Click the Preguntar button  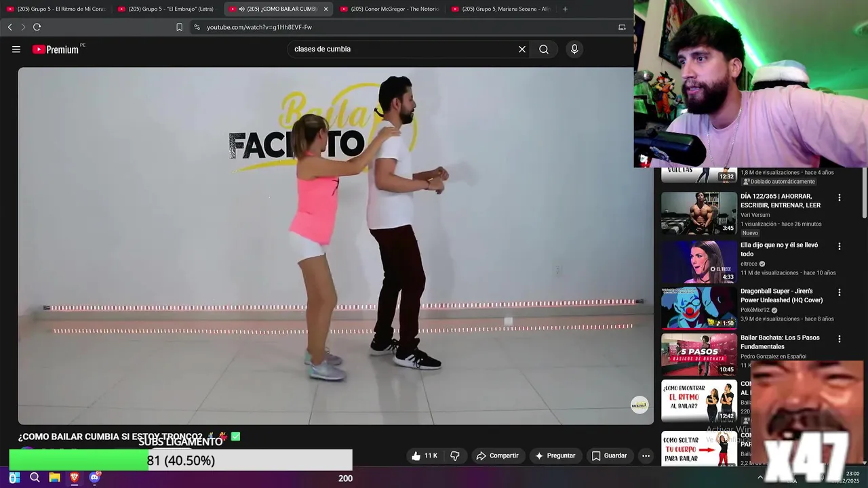pyautogui.click(x=555, y=456)
